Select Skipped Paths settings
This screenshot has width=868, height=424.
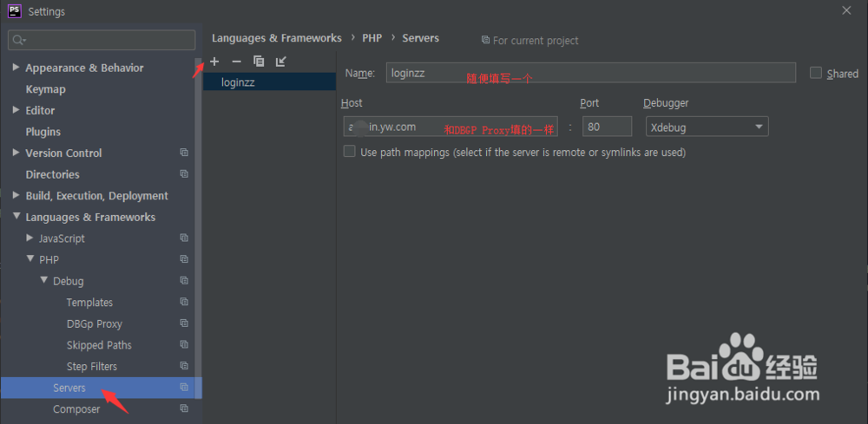(x=99, y=345)
